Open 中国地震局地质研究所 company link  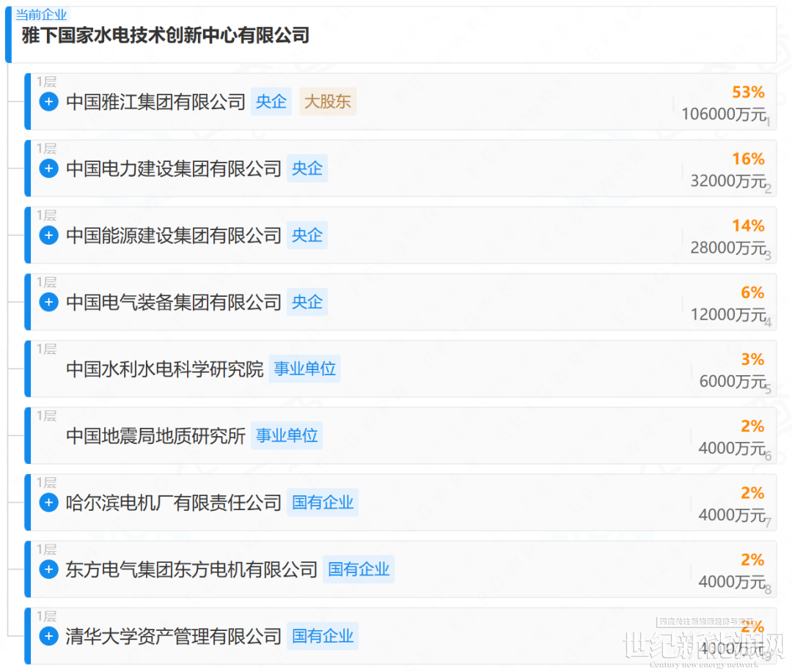click(155, 436)
